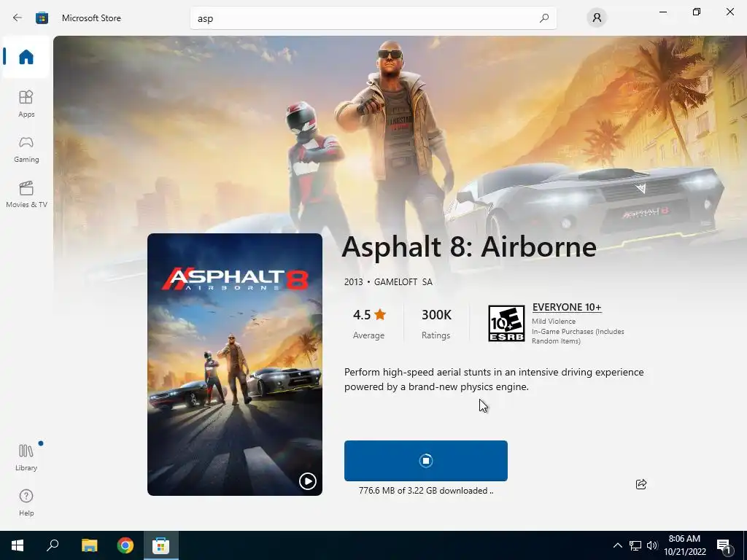Open volume control tray icon
This screenshot has width=747, height=560.
tap(652, 545)
